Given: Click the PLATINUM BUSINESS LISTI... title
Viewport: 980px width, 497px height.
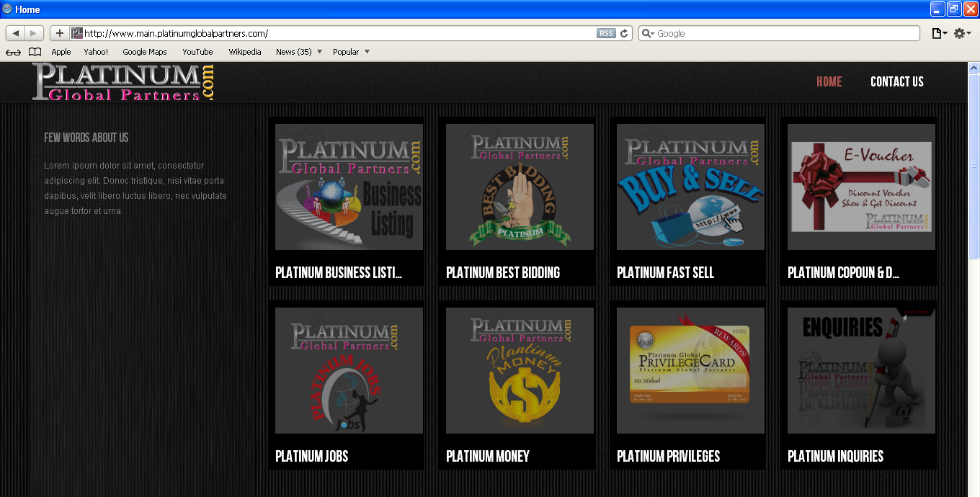Looking at the screenshot, I should click(339, 272).
